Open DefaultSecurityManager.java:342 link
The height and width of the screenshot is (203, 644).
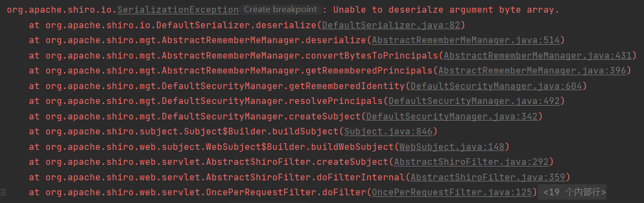point(452,116)
